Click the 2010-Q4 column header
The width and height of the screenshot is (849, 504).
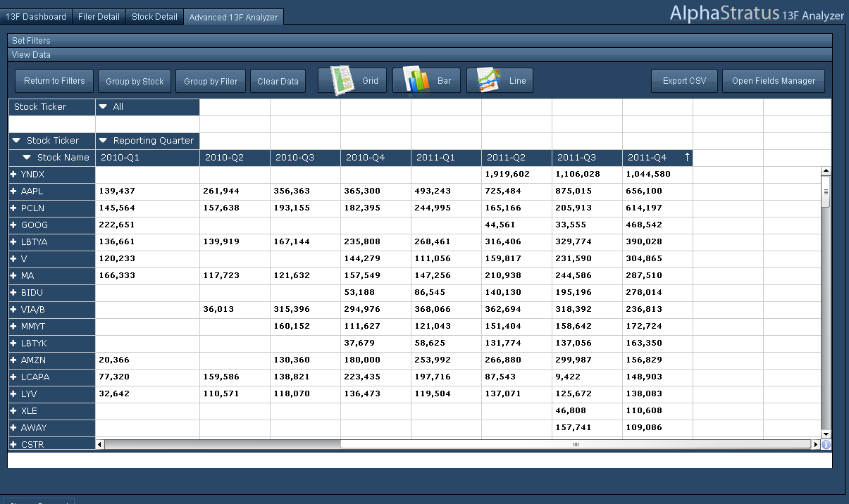[x=376, y=158]
